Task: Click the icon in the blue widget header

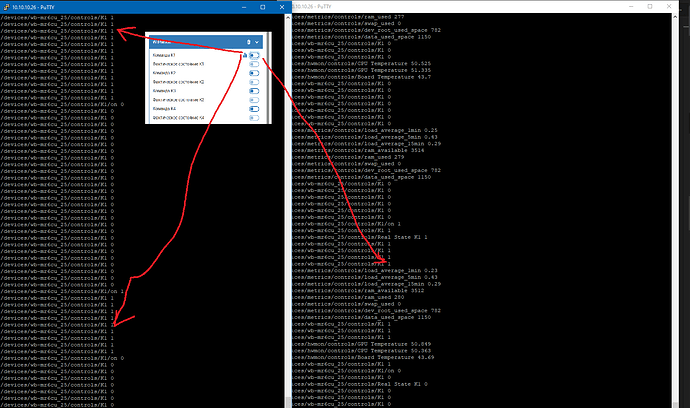Action: pyautogui.click(x=249, y=42)
